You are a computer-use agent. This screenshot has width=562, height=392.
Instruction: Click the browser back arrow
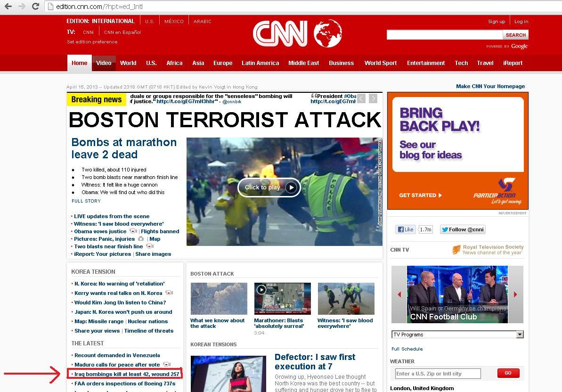pos(8,6)
